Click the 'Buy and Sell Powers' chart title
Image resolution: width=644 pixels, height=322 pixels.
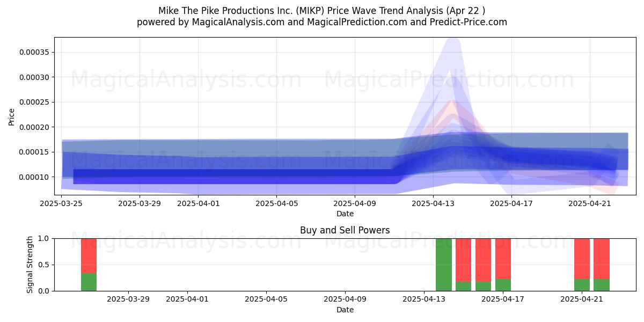click(345, 230)
